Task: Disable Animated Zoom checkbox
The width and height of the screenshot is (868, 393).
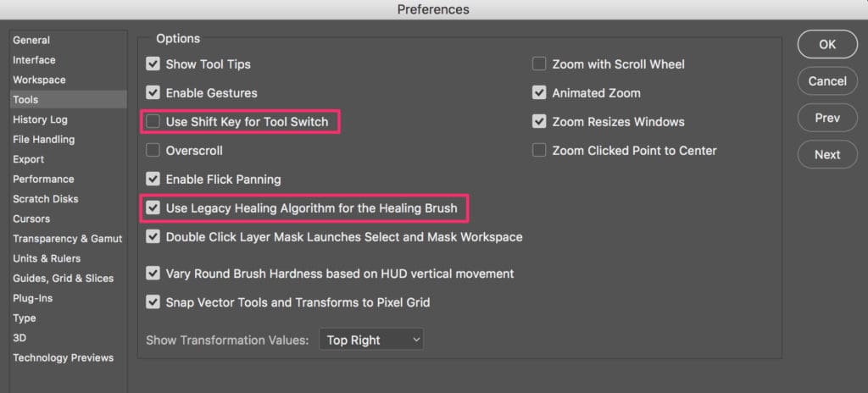Action: pos(539,93)
